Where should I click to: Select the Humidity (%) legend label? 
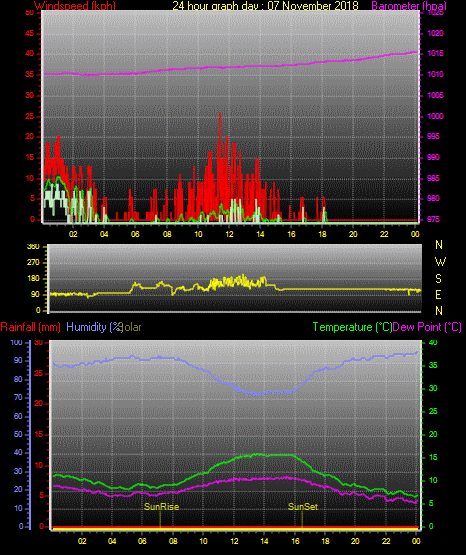[94, 327]
